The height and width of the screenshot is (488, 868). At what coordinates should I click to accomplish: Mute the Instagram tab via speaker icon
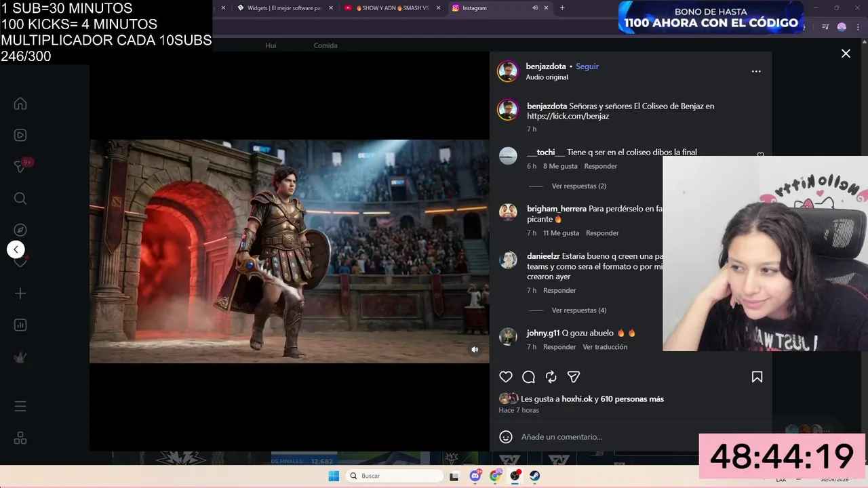[535, 8]
